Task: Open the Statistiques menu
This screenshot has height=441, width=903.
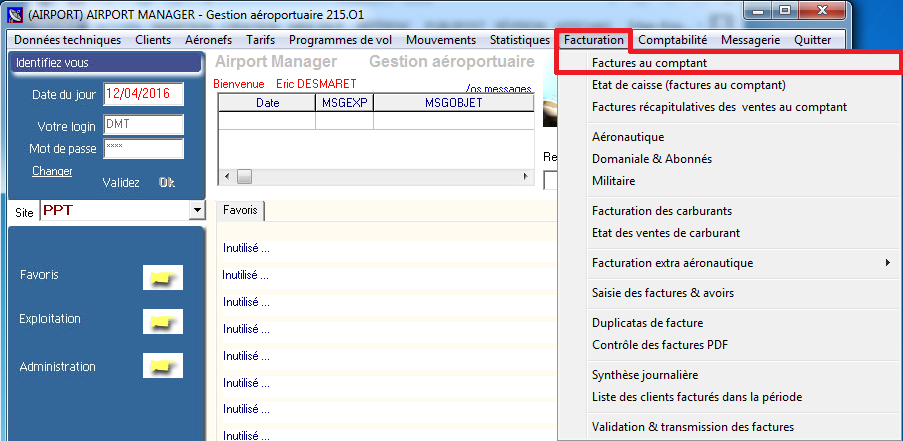Action: [x=519, y=40]
